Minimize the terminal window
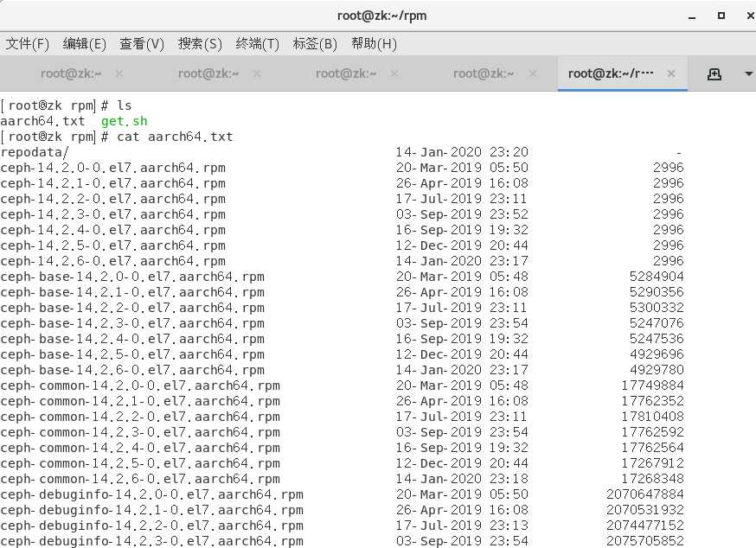756x548 pixels. tap(692, 16)
